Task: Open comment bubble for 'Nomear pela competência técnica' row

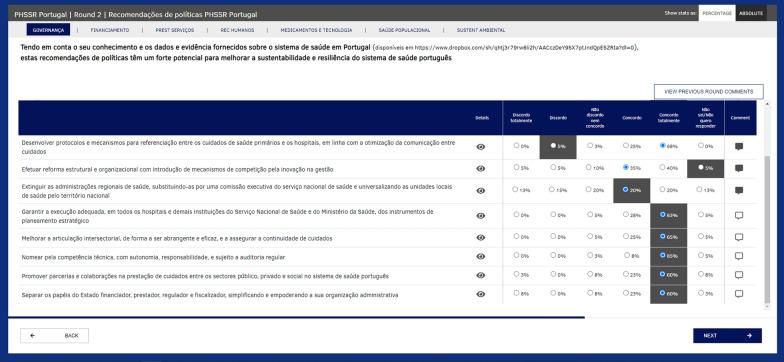Action: (x=739, y=256)
